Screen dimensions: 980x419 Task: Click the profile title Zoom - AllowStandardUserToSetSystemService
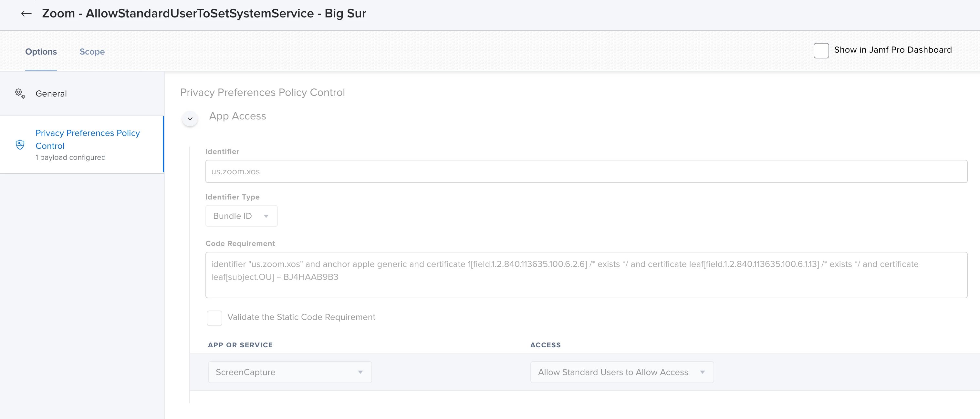coord(204,13)
